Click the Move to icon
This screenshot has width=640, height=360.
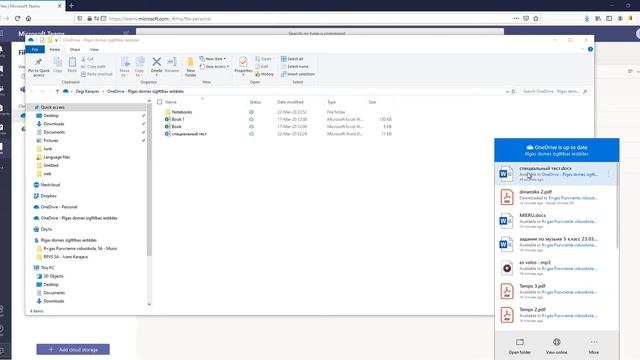124,67
